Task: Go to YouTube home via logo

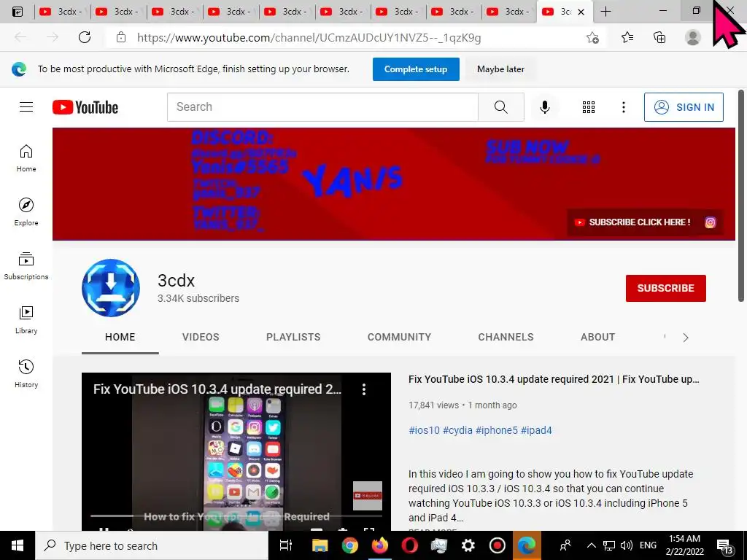Action: 85,107
